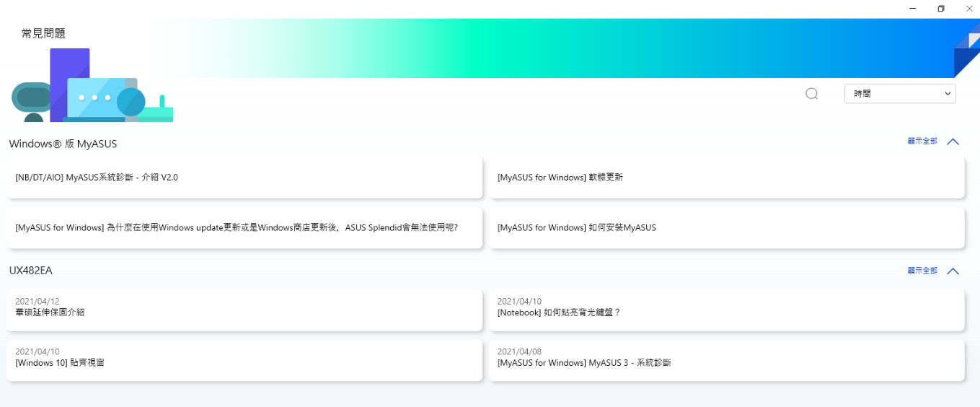Screen dimensions: 980x407
Task: Open MyASUS 3 - 系統診斷 article
Action: coord(727,361)
